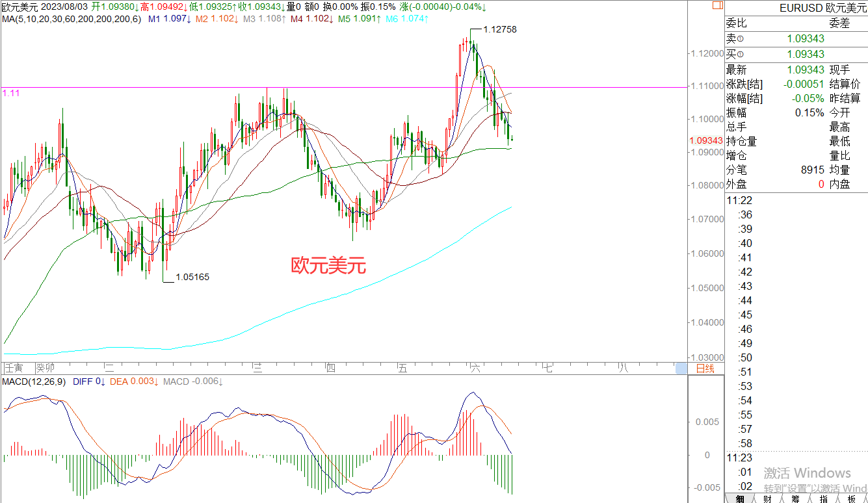Click the 外盘 value 0
Viewport: 868px width, 503px height.
[821, 184]
